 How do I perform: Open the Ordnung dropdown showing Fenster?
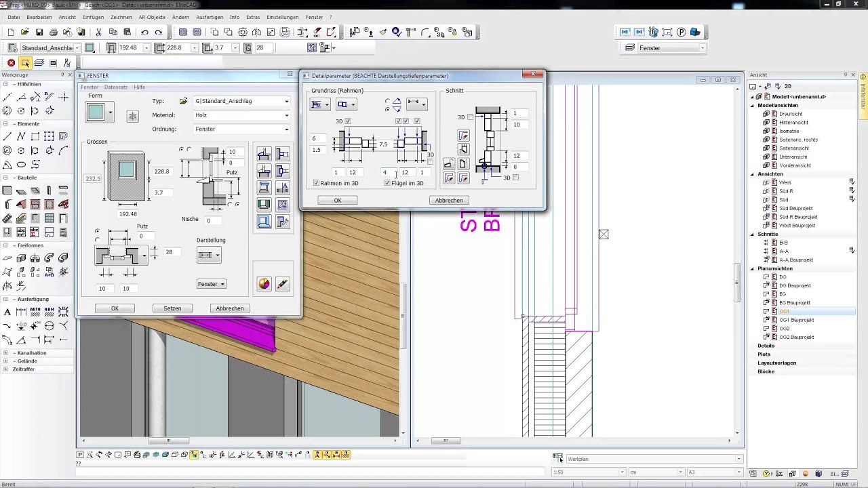[x=242, y=129]
